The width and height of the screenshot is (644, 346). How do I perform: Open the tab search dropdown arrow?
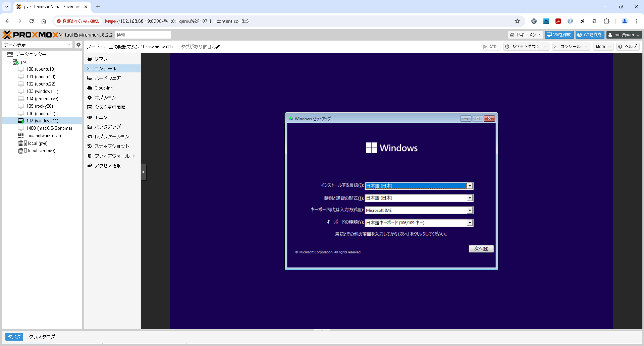coord(7,7)
